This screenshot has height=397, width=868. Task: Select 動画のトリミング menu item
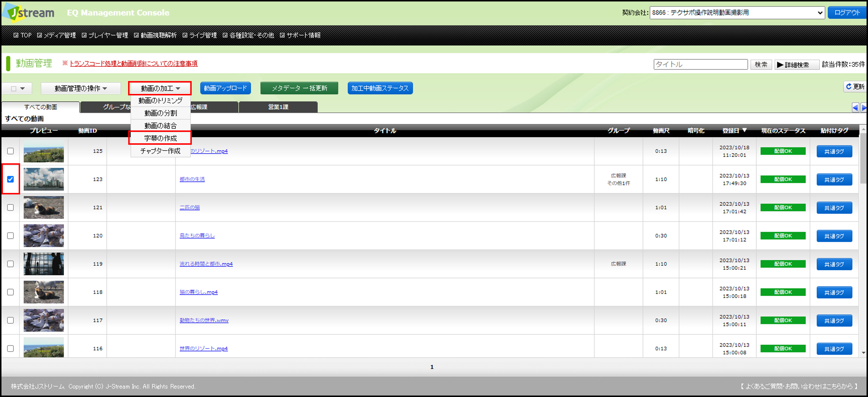pos(160,100)
